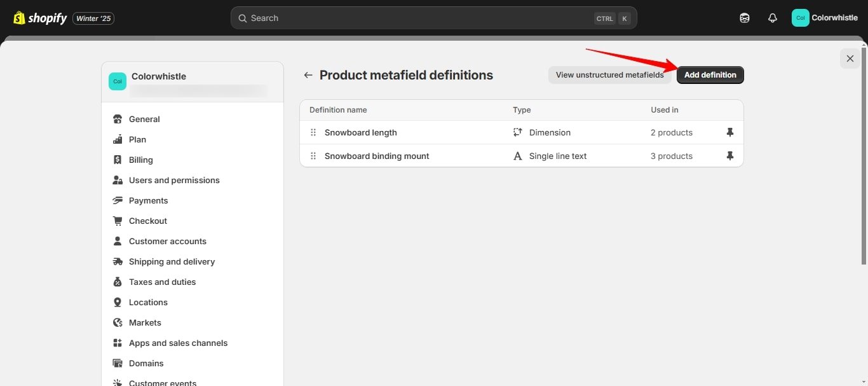Open the Sidekick assistant icon
This screenshot has width=868, height=386.
click(745, 18)
